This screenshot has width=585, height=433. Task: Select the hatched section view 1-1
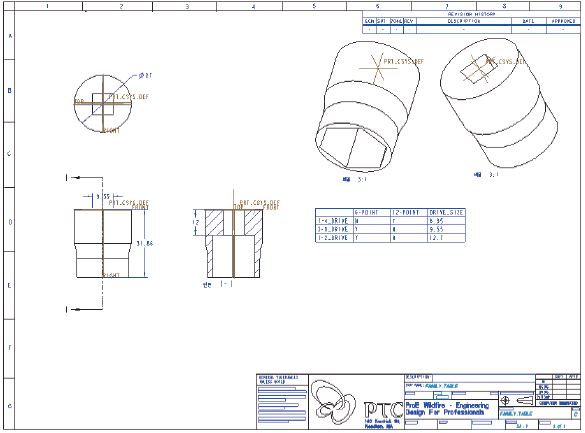coord(234,243)
